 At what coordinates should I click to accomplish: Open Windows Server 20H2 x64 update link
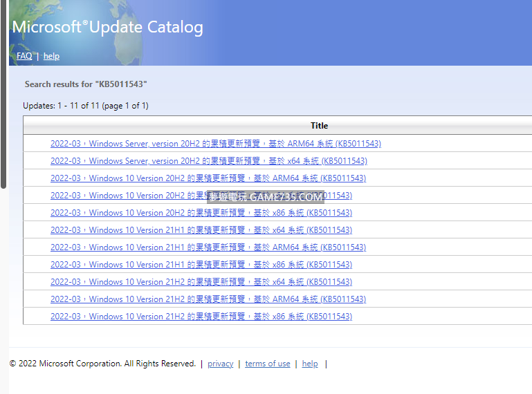coord(208,161)
